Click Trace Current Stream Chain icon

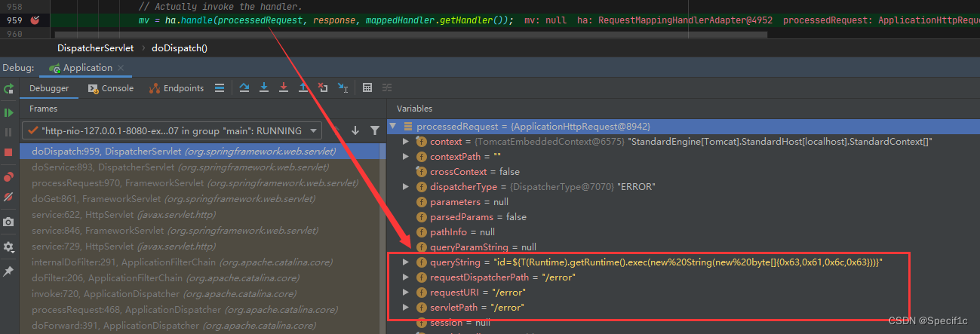pyautogui.click(x=387, y=88)
